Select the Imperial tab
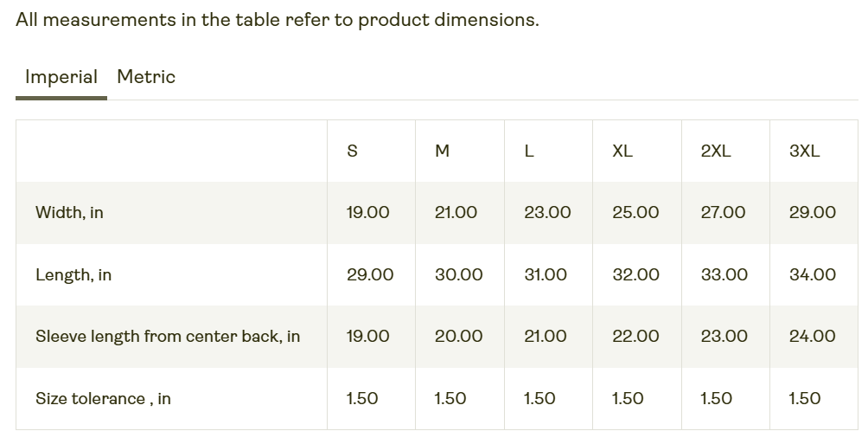The image size is (868, 444). click(61, 77)
